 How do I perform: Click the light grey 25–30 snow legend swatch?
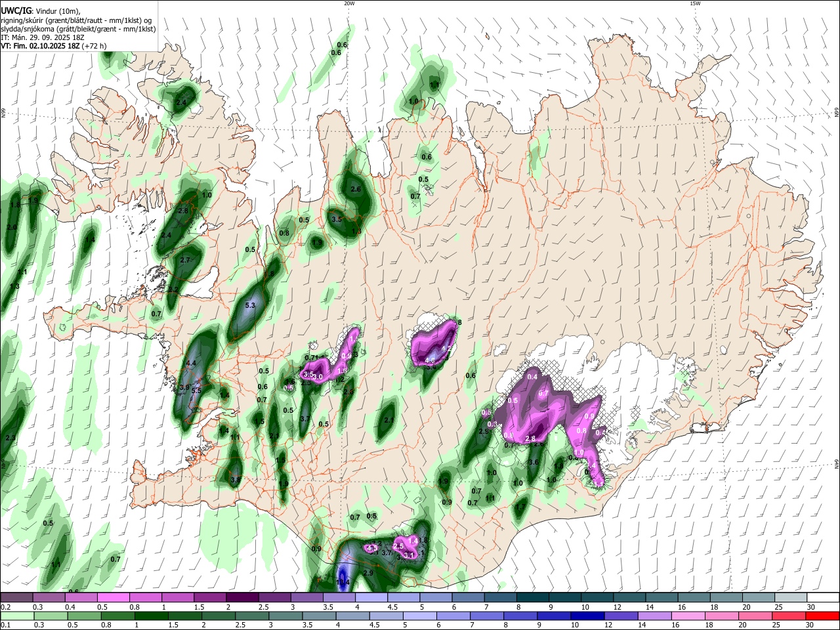pyautogui.click(x=791, y=598)
